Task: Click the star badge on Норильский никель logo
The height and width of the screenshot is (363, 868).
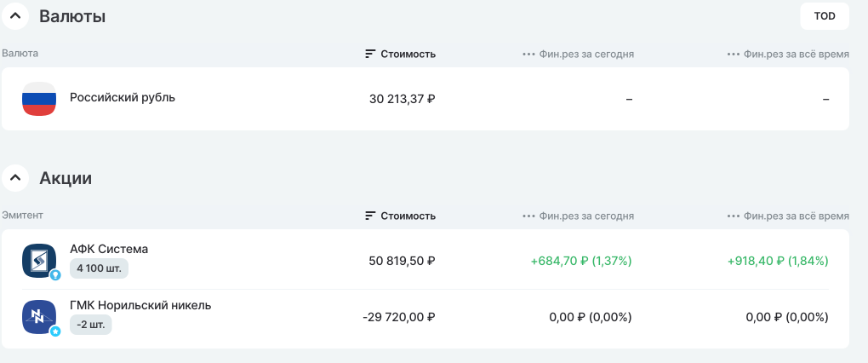Action: [x=55, y=331]
